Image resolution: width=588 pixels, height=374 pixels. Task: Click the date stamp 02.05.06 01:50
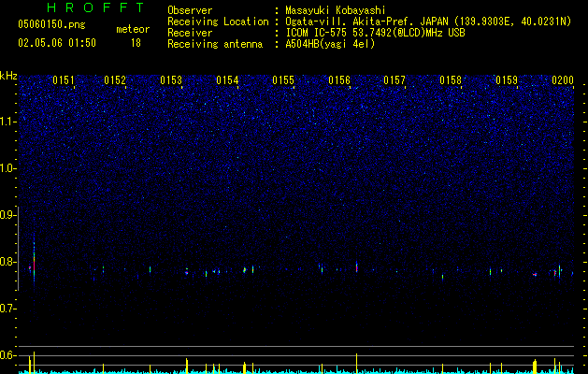(x=57, y=43)
